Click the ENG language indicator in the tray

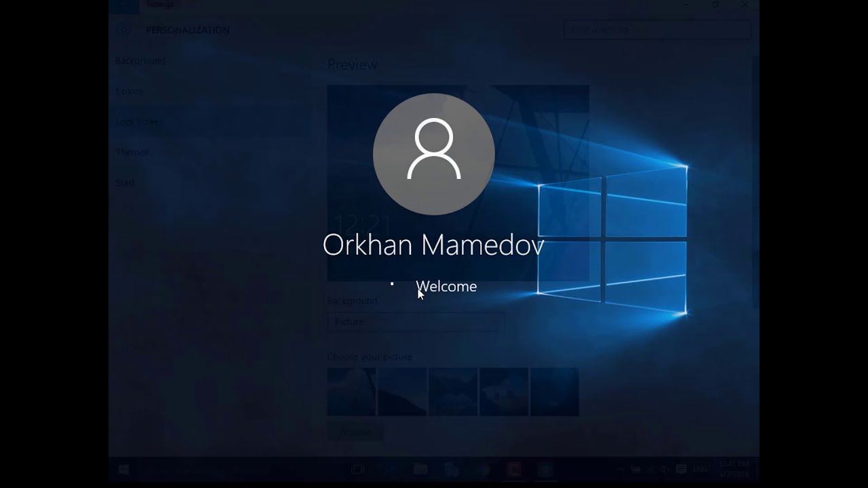pos(700,469)
